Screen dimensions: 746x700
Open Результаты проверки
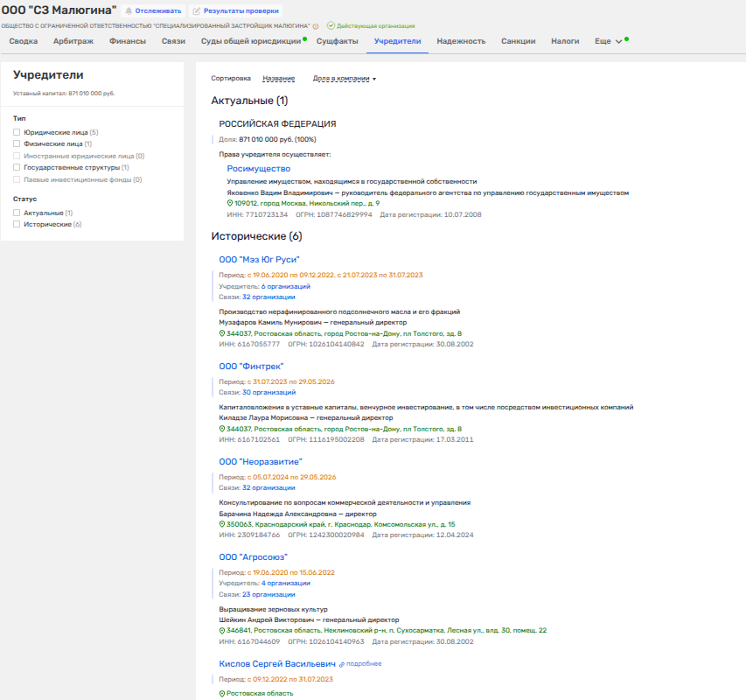[236, 11]
